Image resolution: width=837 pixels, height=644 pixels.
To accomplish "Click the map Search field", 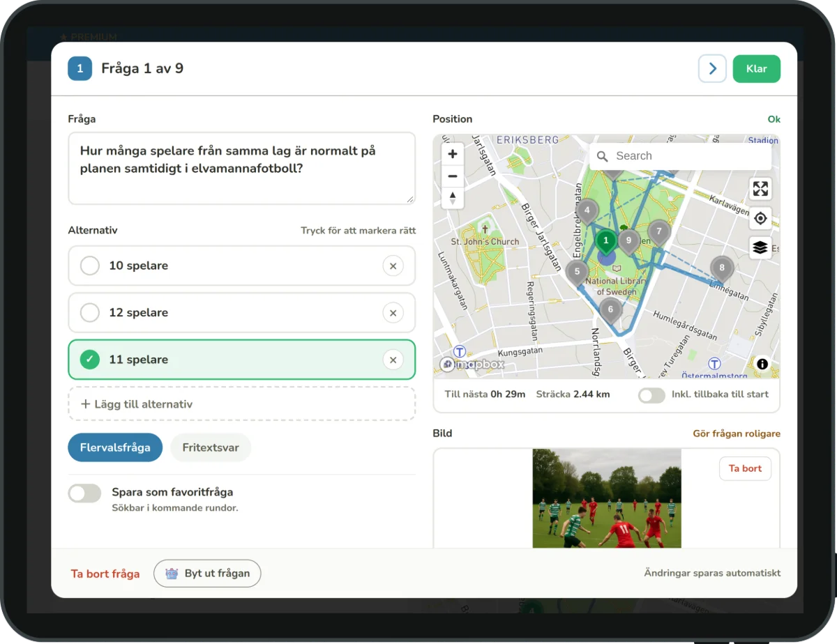I will pos(681,156).
